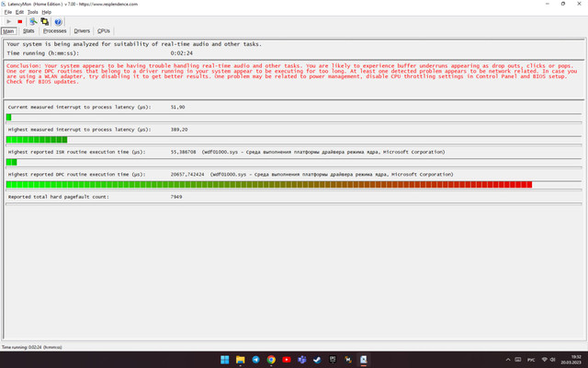Open File Explorer from the taskbar
588x368 pixels.
tap(241, 360)
